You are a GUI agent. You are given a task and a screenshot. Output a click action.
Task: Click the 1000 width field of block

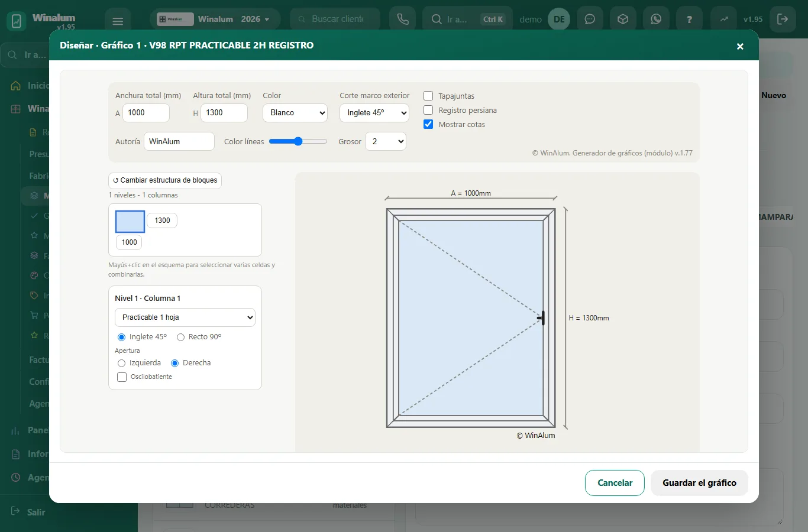click(129, 242)
